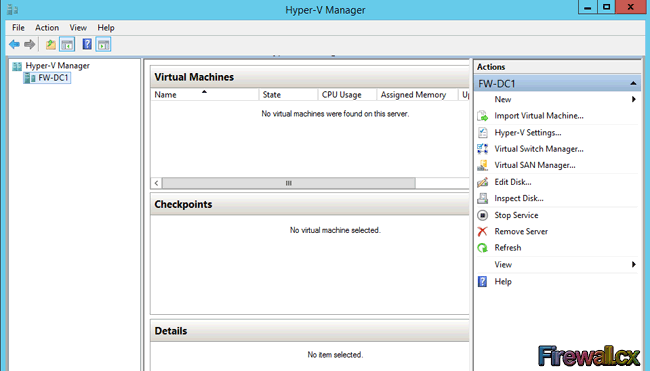Click the red X Remove Server icon

483,231
